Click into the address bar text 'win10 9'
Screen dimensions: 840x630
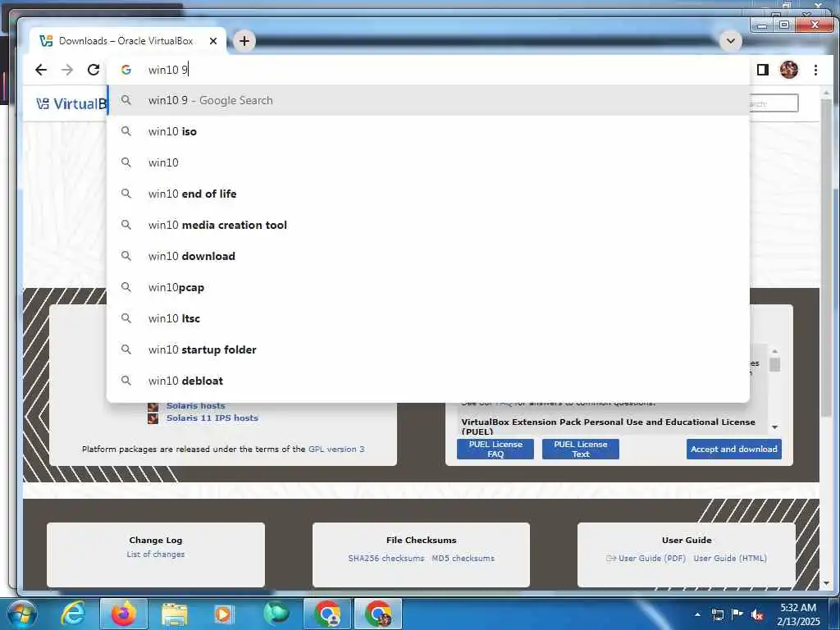pos(168,70)
